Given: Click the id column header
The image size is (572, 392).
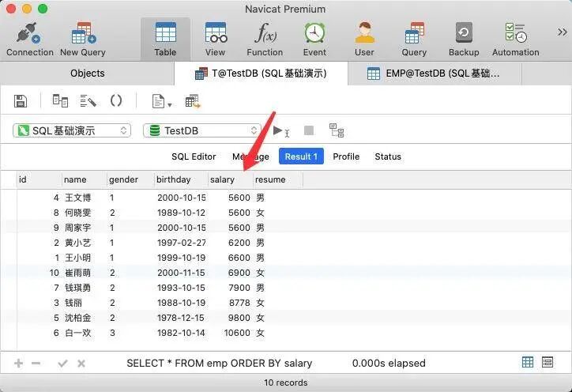Looking at the screenshot, I should click(x=40, y=179).
